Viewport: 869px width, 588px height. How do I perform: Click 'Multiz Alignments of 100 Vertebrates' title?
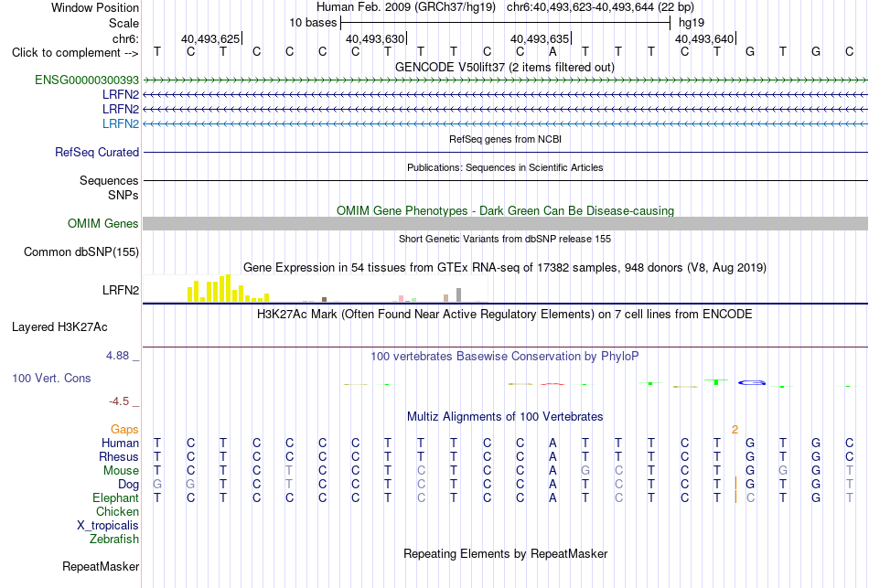(505, 417)
